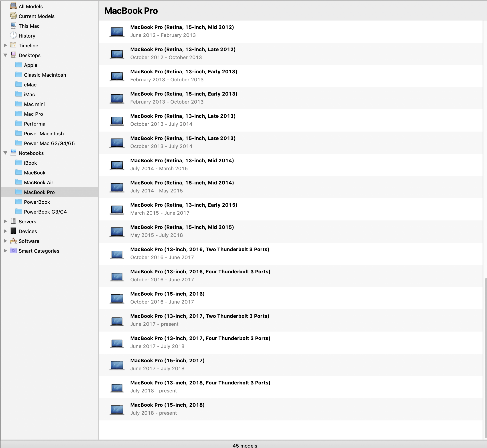Click the Software category icon
The height and width of the screenshot is (448, 487).
tap(13, 241)
